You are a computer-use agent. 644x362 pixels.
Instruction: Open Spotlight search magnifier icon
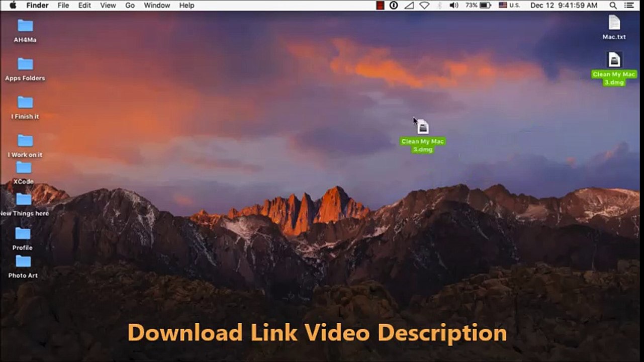point(613,5)
